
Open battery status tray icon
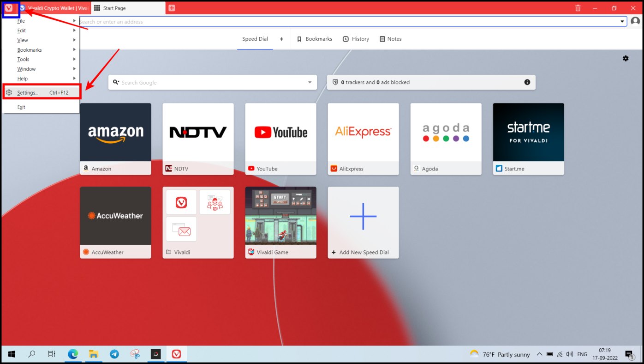click(549, 354)
